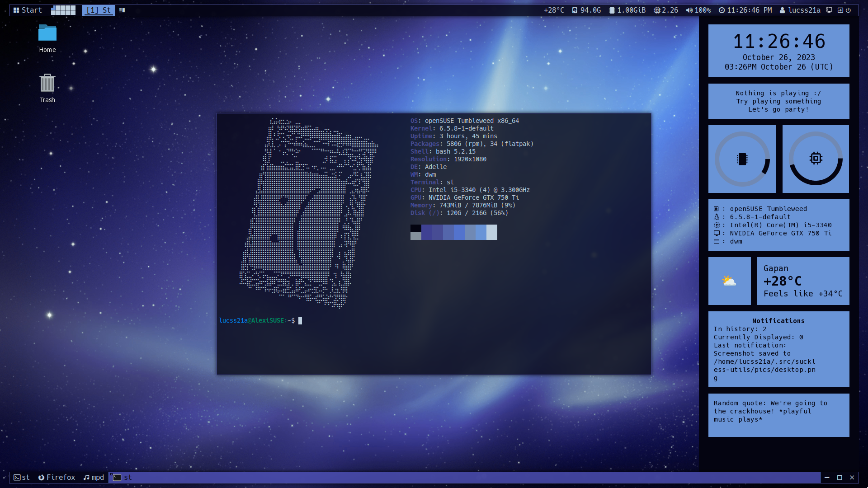Viewport: 868px width, 488px height.
Task: Click the Disk (/): 120G / 216G line
Action: click(x=459, y=213)
